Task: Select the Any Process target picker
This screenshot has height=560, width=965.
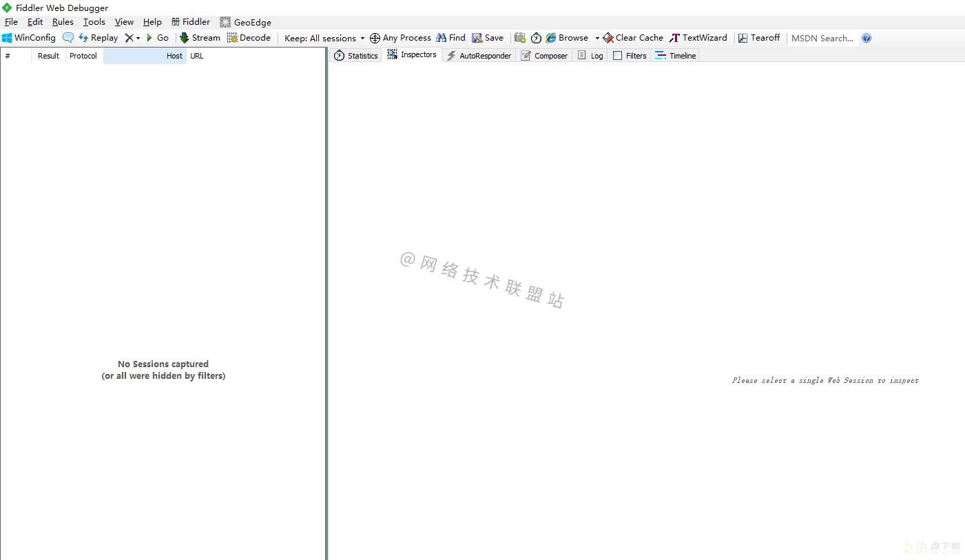Action: tap(400, 38)
